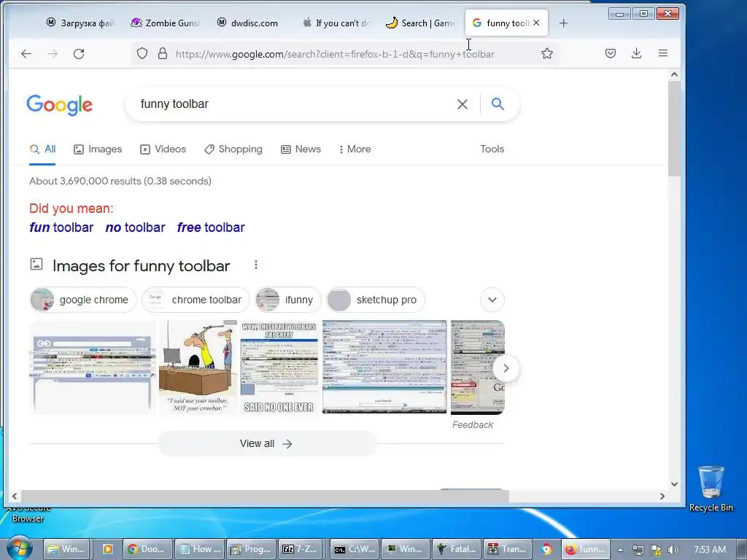Image resolution: width=747 pixels, height=560 pixels.
Task: Send Feedback on image results
Action: tap(473, 425)
